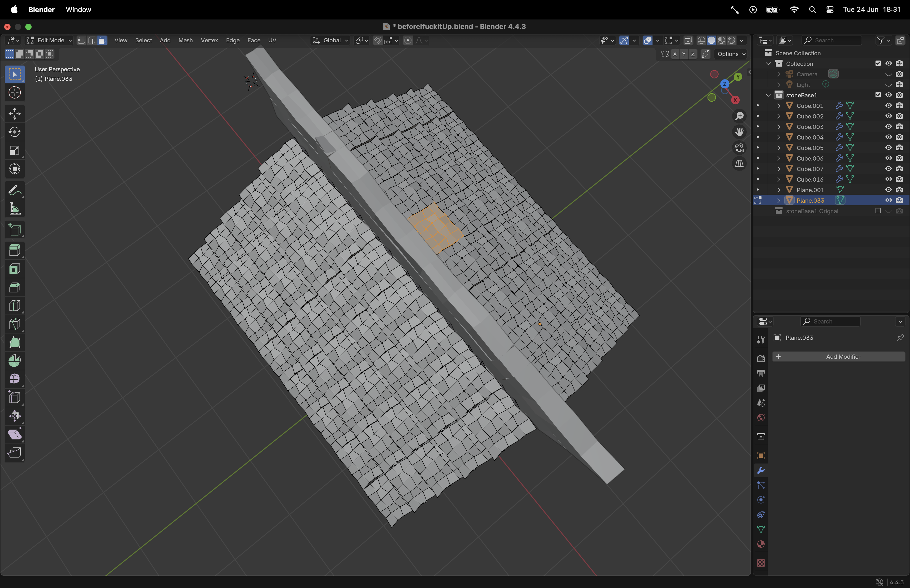Activate the Cursor tool

coord(14,93)
